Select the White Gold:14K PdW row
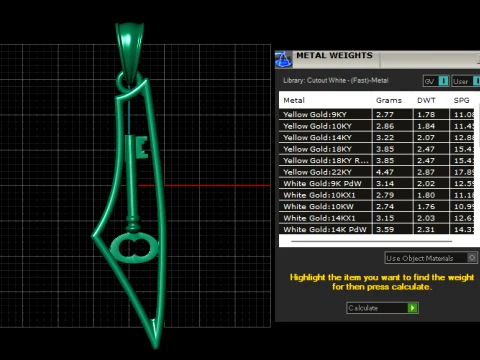 376,229
